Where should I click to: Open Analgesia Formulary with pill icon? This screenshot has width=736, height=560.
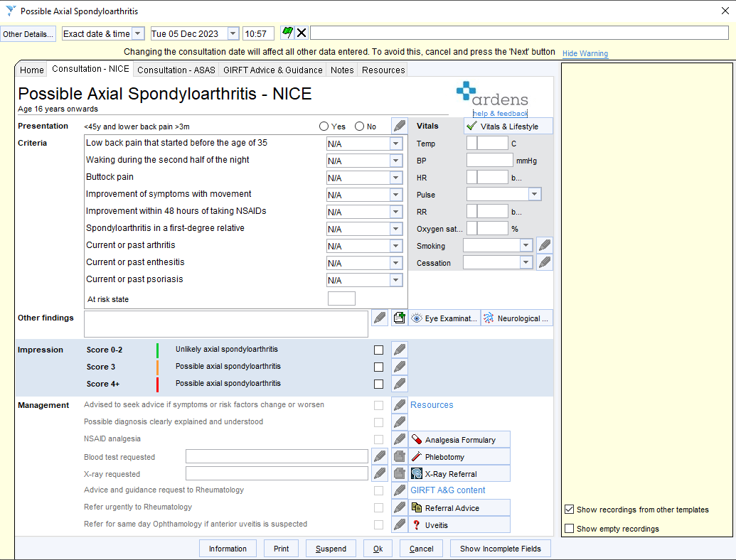459,439
